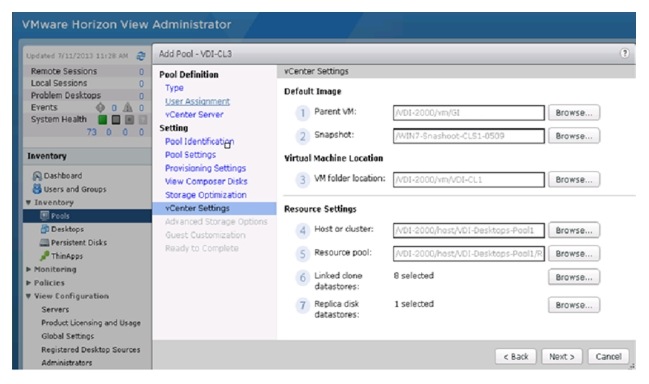Browse for VM folder location
This screenshot has width=649, height=384.
(574, 180)
